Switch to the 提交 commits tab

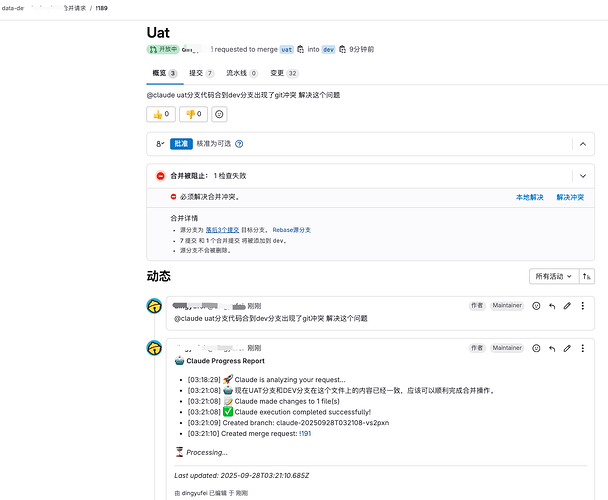click(x=202, y=73)
